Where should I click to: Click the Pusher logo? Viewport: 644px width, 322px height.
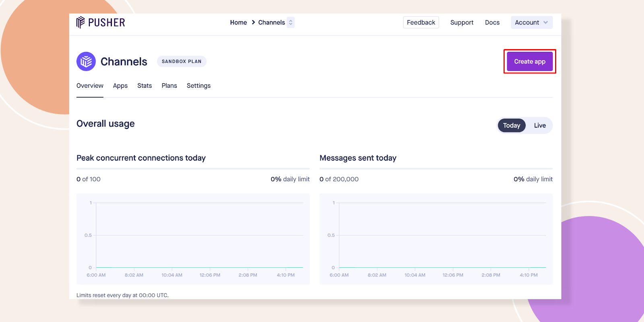point(101,23)
